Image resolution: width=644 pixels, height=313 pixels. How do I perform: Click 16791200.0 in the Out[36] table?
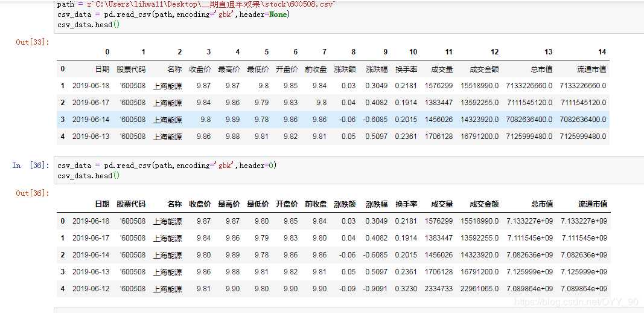480,271
